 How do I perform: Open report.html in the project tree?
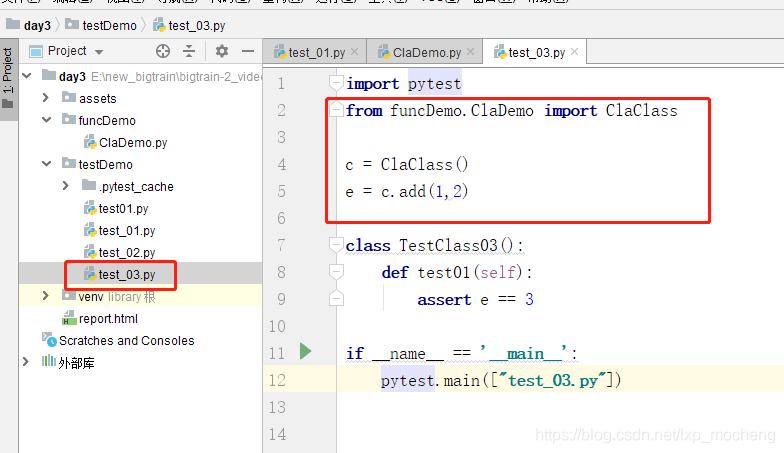pyautogui.click(x=100, y=318)
